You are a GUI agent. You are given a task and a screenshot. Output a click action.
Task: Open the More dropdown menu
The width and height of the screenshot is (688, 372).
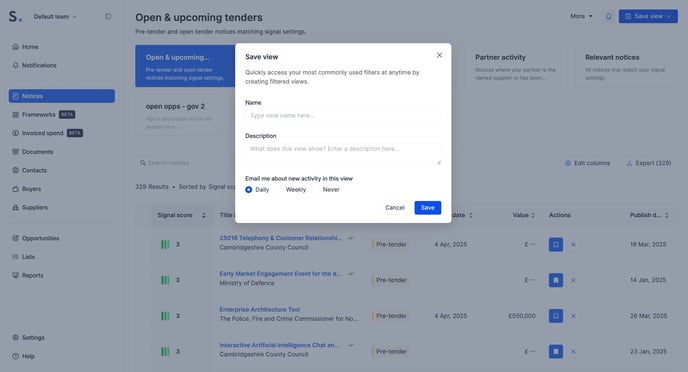coord(581,16)
